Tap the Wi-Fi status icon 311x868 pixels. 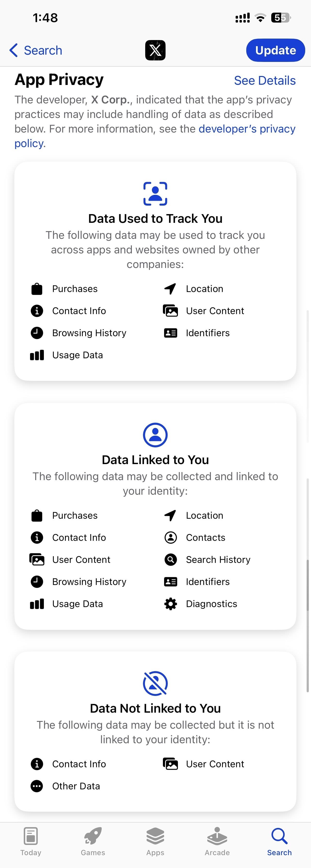coord(260,18)
